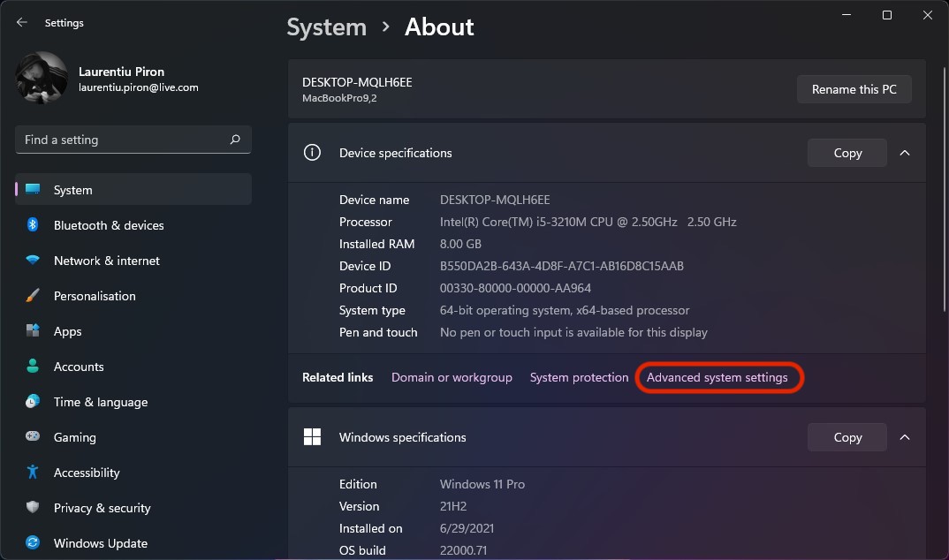Collapse the Windows specifications section
949x560 pixels.
905,437
